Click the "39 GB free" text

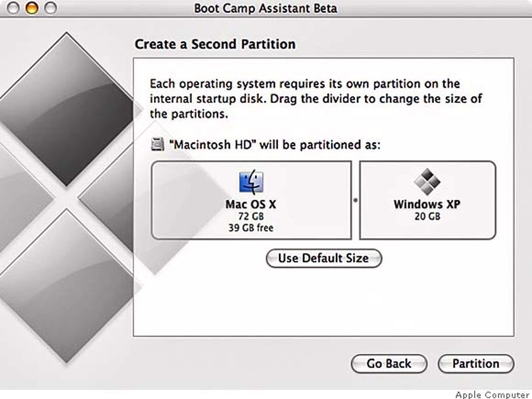(251, 228)
